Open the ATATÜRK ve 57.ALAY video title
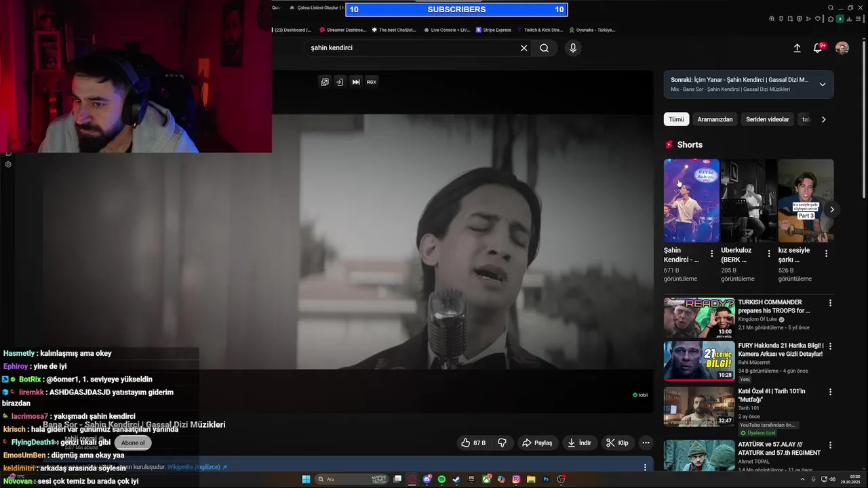The width and height of the screenshot is (868, 488). coord(779,448)
